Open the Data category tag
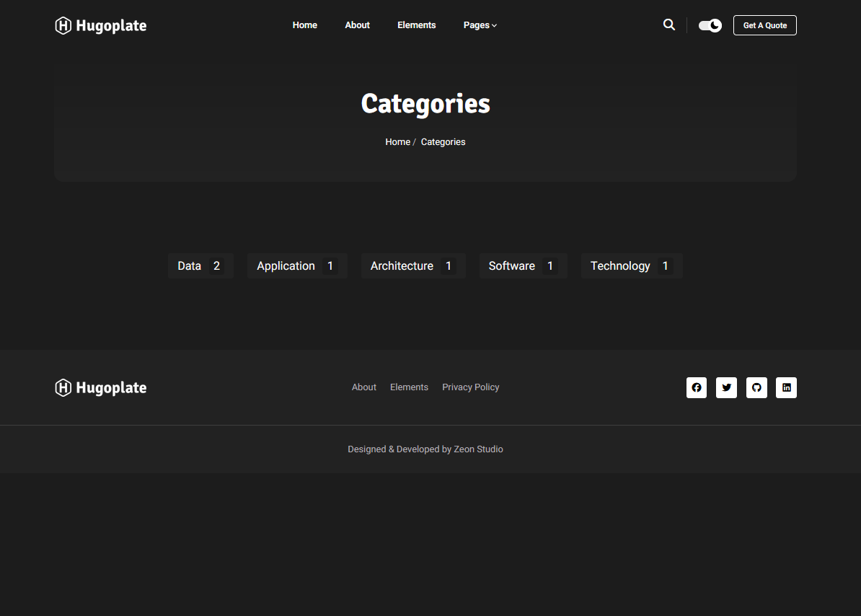The height and width of the screenshot is (616, 861). 200,266
